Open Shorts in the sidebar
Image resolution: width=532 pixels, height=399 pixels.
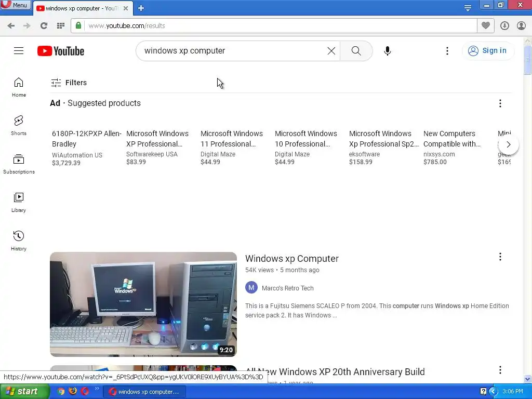(19, 126)
